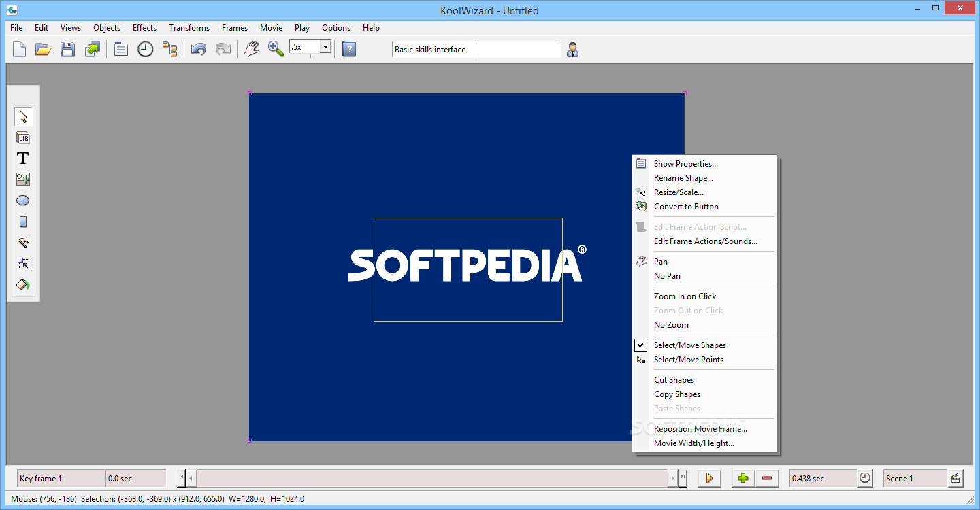Open the File menu
The height and width of the screenshot is (510, 980).
16,28
